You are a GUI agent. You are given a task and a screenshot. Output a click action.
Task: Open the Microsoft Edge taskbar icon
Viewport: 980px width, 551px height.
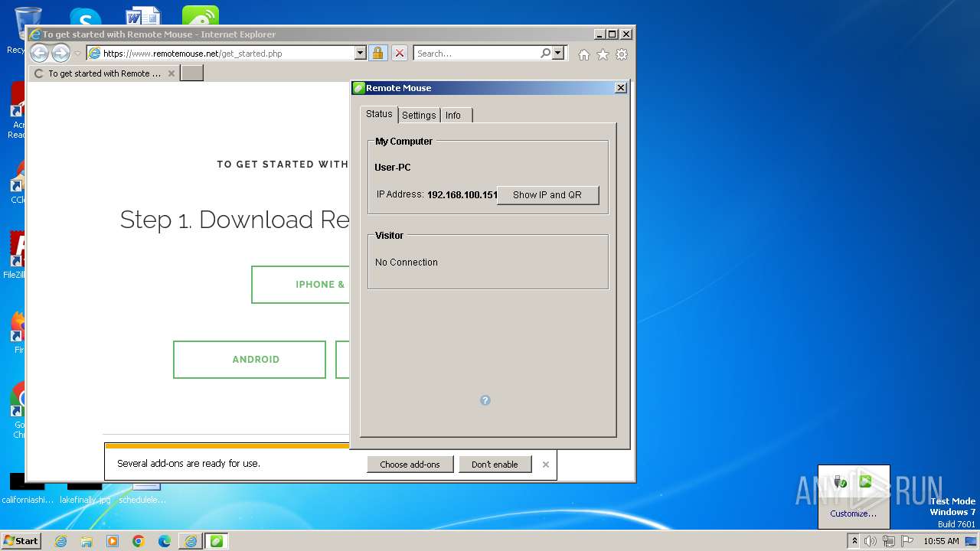click(x=165, y=541)
